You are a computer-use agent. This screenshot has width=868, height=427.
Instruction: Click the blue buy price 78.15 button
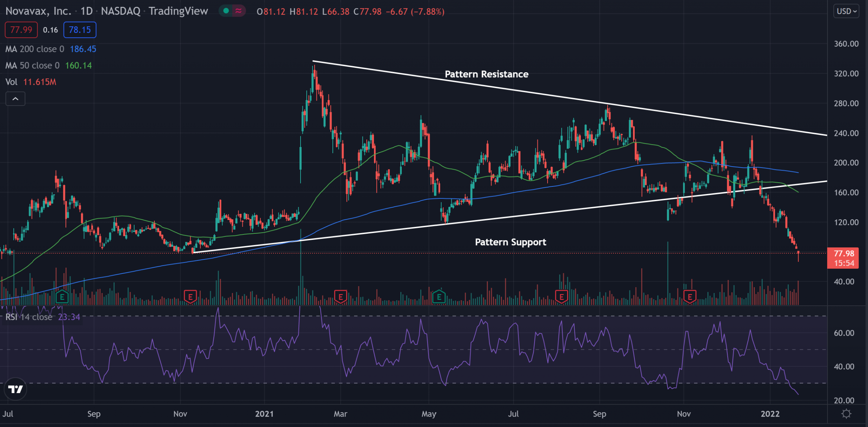(x=80, y=30)
